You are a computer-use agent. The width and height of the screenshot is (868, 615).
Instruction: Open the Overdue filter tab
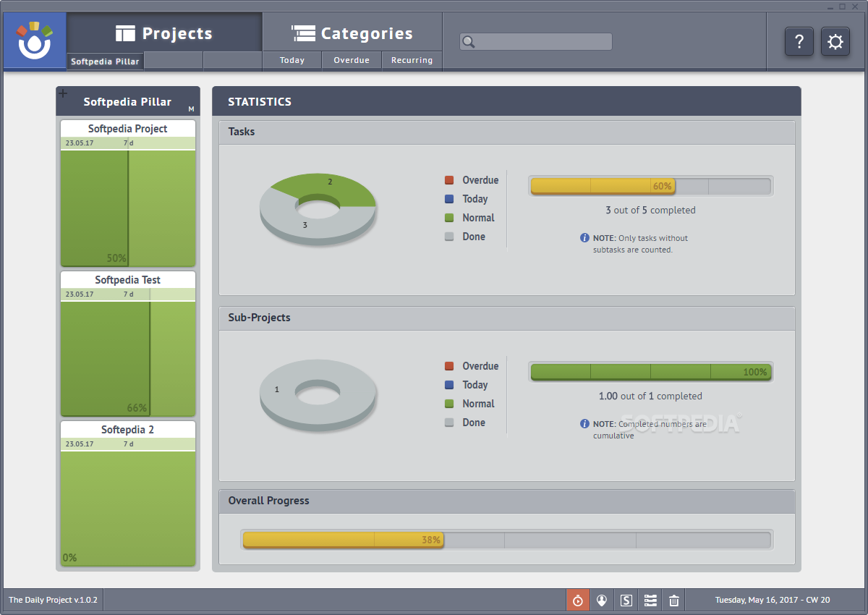click(352, 61)
